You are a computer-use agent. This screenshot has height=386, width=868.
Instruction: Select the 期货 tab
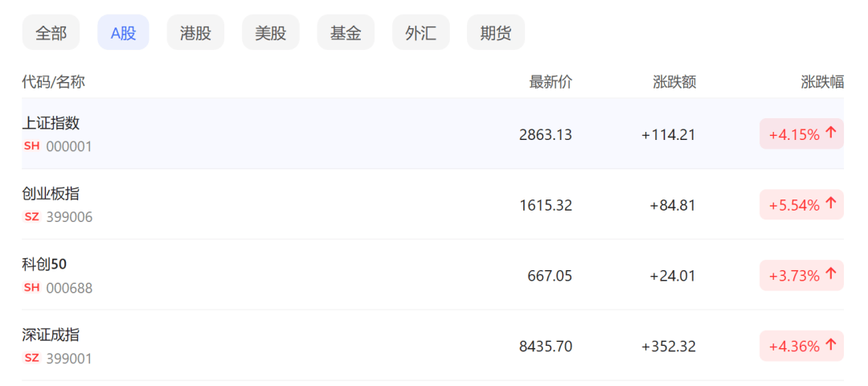(x=496, y=33)
